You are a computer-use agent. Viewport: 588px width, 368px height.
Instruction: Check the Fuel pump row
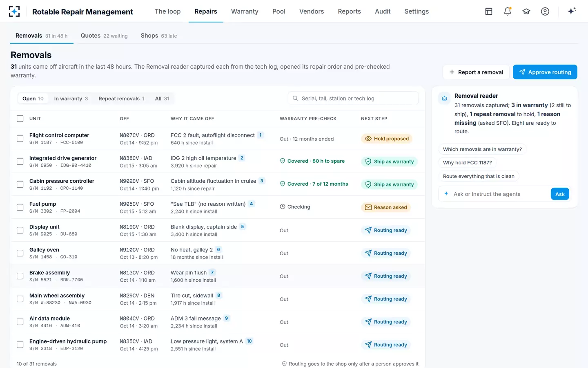point(20,207)
